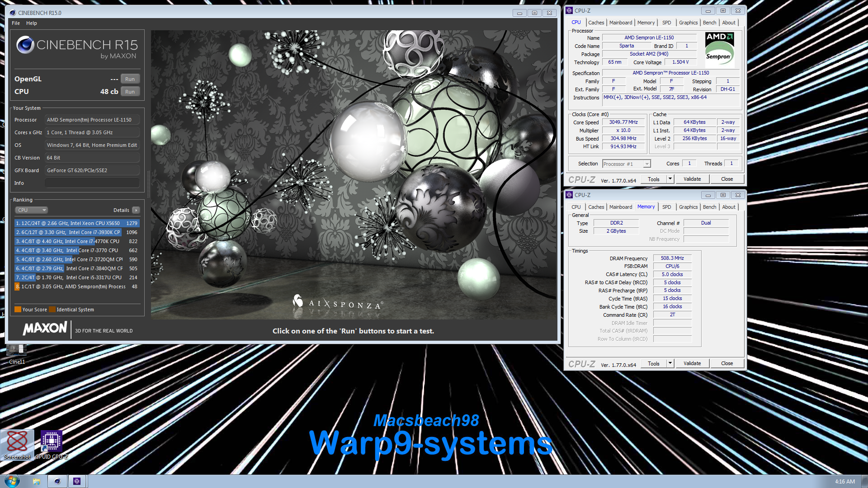Open SPD tab in top CPU-Z window
The height and width of the screenshot is (488, 868).
[x=666, y=23]
